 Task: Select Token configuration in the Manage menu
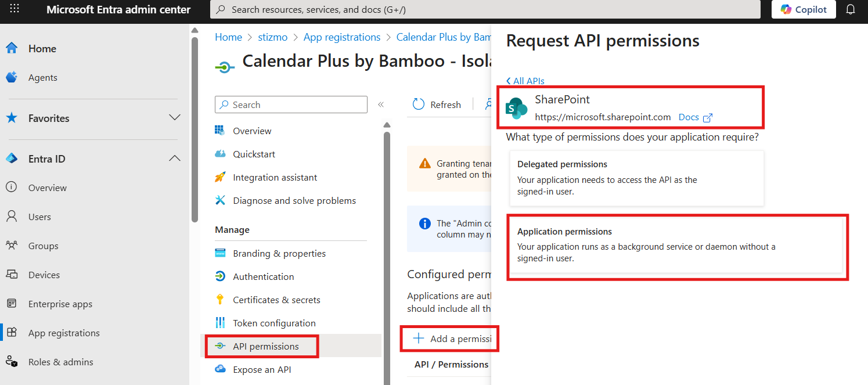pos(274,322)
